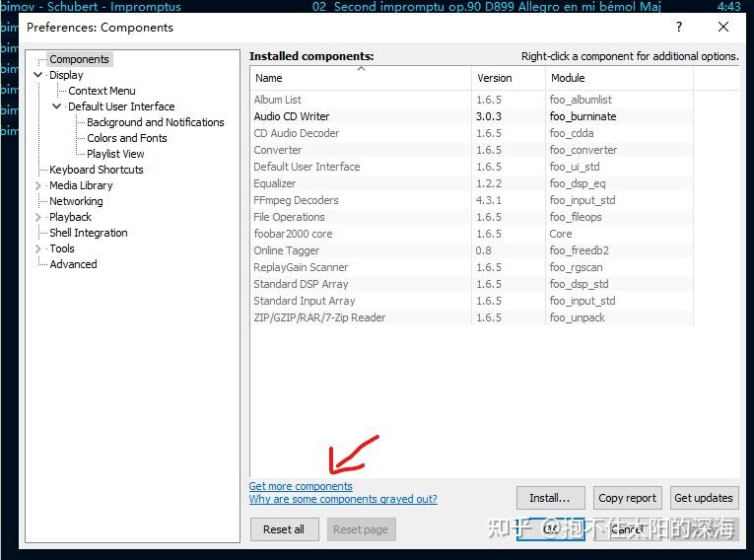This screenshot has height=560, width=754.
Task: Expand the Tools tree node
Action: (38, 248)
